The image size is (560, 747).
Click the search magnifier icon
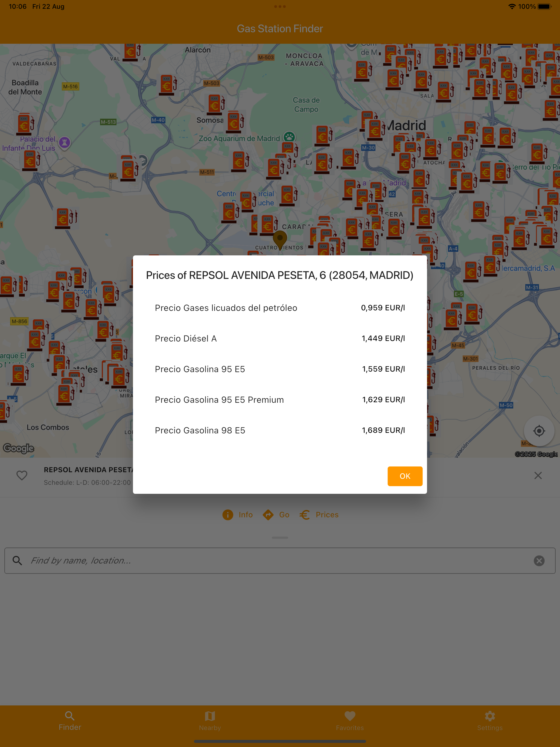click(x=17, y=561)
